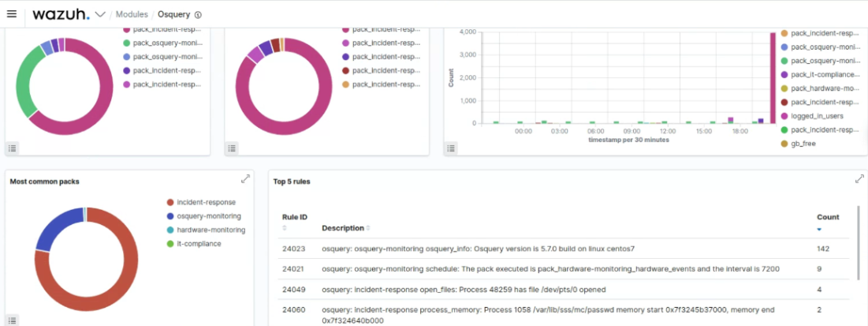The image size is (868, 326).
Task: Click the tall magenta bar in the count chart
Action: coord(773,77)
